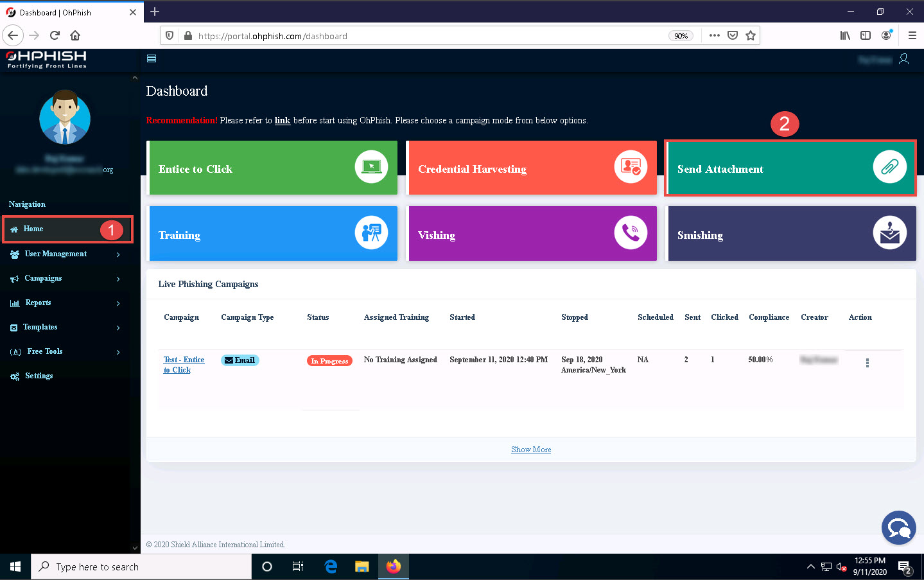Click the Email campaign type badge

click(240, 360)
